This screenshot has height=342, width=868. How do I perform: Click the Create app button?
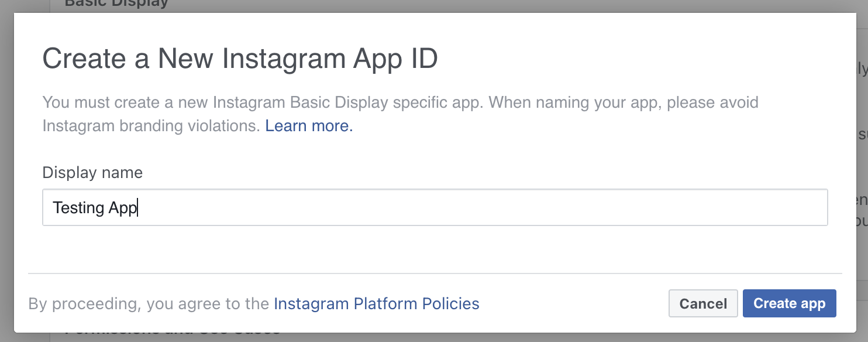[x=789, y=303]
